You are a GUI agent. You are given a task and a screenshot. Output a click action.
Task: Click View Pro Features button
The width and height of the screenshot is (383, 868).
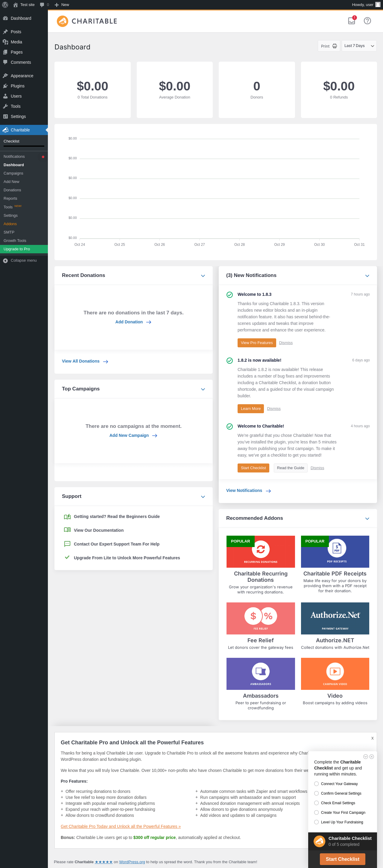[x=257, y=343]
